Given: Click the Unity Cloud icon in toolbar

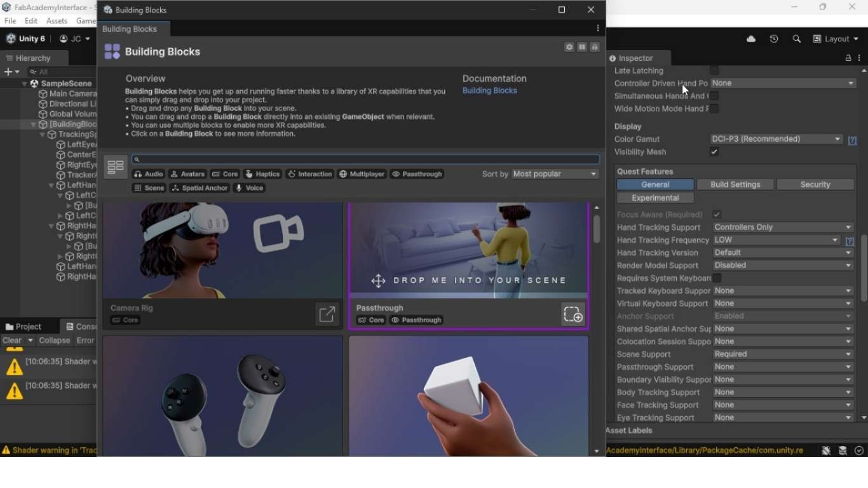Looking at the screenshot, I should click(x=751, y=39).
